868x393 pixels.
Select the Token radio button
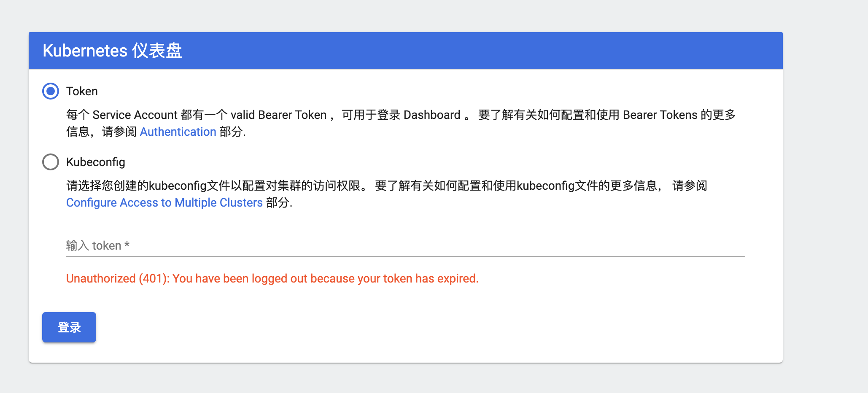tap(51, 91)
